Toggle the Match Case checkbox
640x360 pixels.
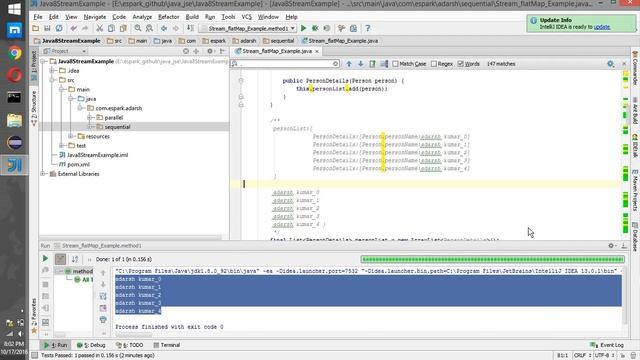[x=396, y=64]
